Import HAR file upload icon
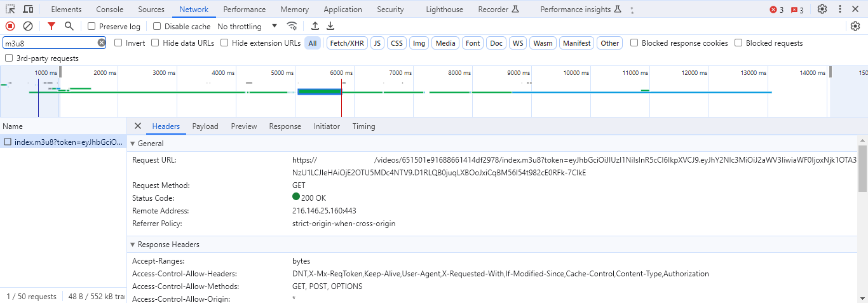The height and width of the screenshot is (303, 868). click(315, 26)
